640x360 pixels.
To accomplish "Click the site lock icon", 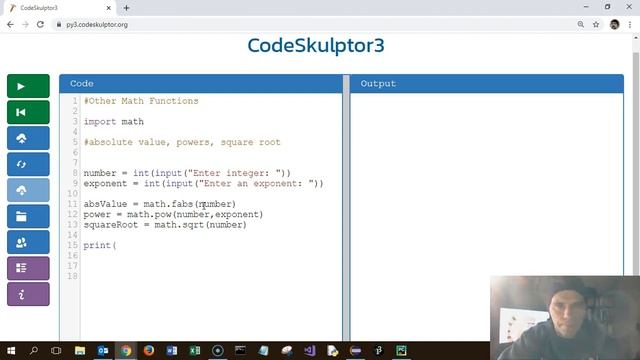I will tap(59, 24).
